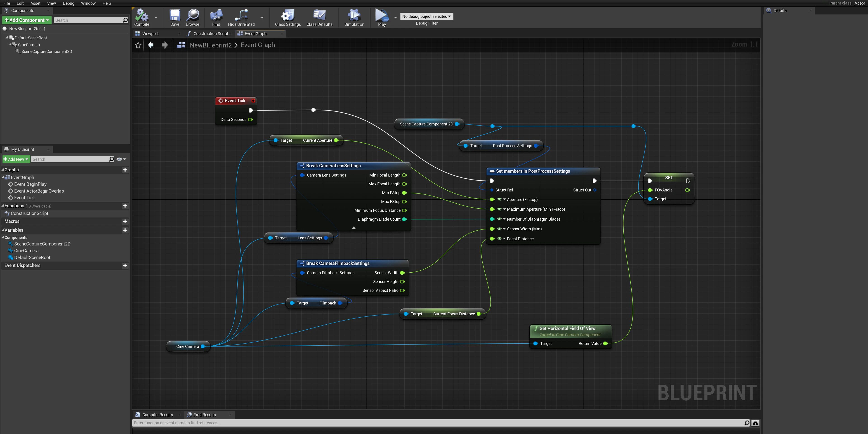The image size is (868, 434).
Task: Browse to the asset in the Content Browser
Action: click(192, 18)
